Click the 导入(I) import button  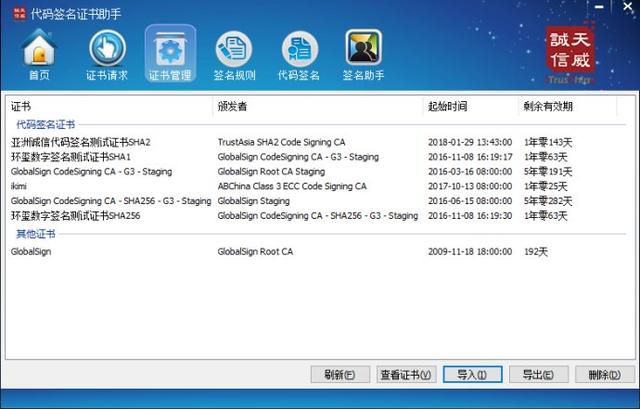coord(472,374)
